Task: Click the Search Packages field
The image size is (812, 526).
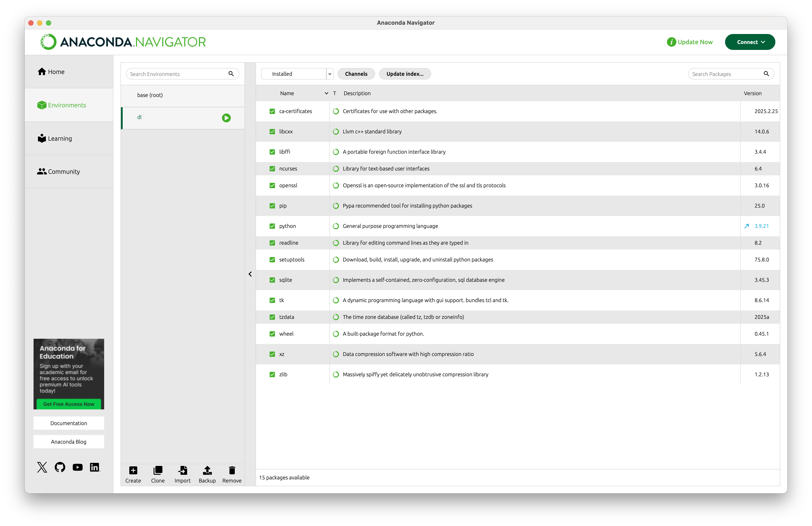Action: (x=731, y=74)
